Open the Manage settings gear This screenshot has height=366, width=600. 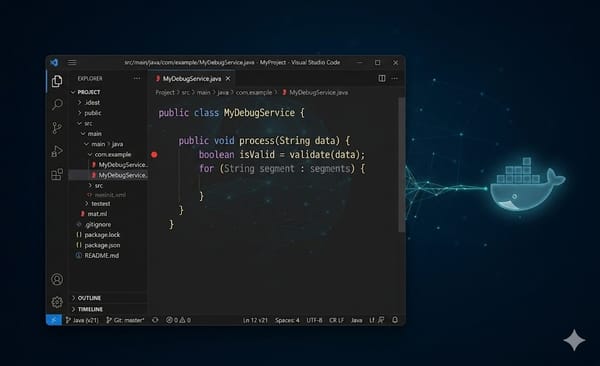57,302
